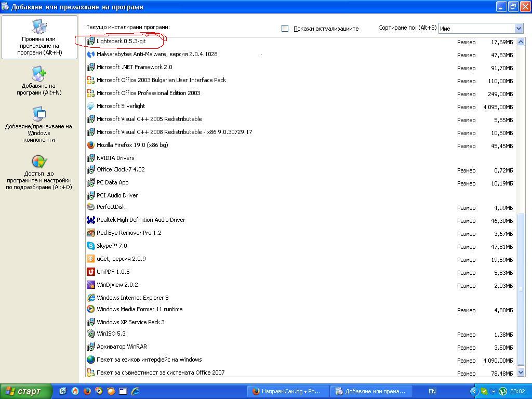
Task: Click the Microsoft Office 2003 Bulgarian Pack icon
Action: coord(90,80)
